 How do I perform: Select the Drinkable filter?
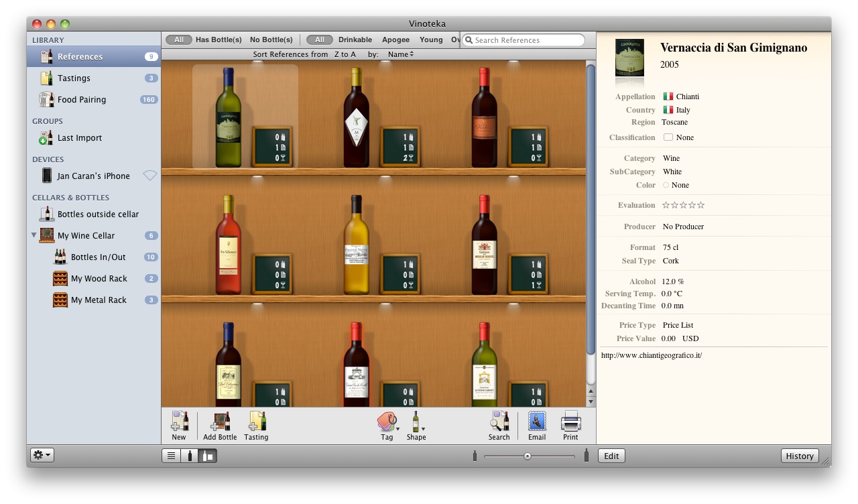[355, 40]
